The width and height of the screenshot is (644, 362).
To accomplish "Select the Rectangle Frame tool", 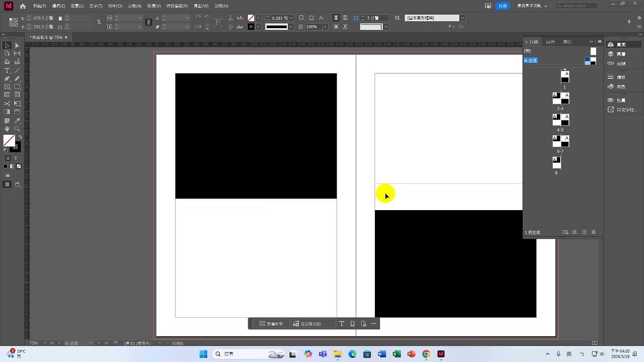I will [7, 86].
